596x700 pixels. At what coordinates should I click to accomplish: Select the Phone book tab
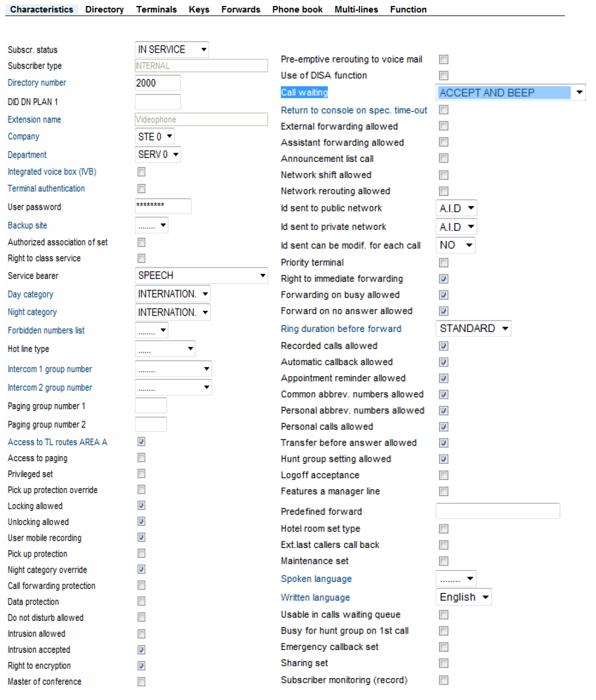pyautogui.click(x=297, y=9)
